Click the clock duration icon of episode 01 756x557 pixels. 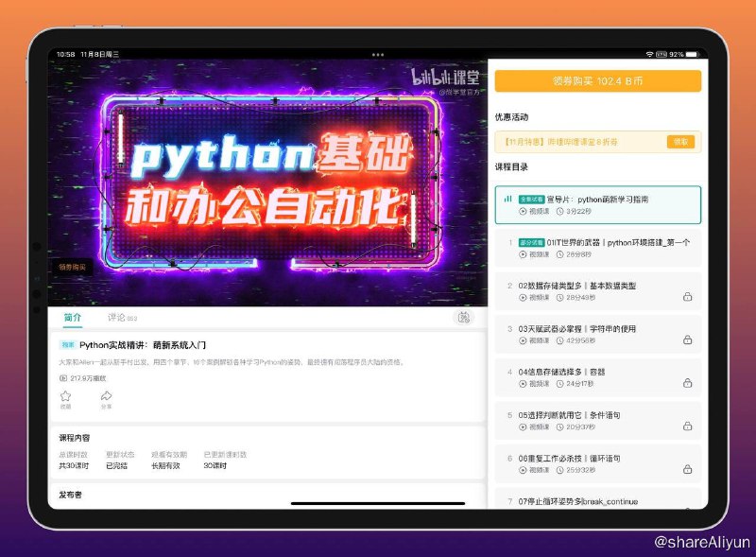(560, 253)
